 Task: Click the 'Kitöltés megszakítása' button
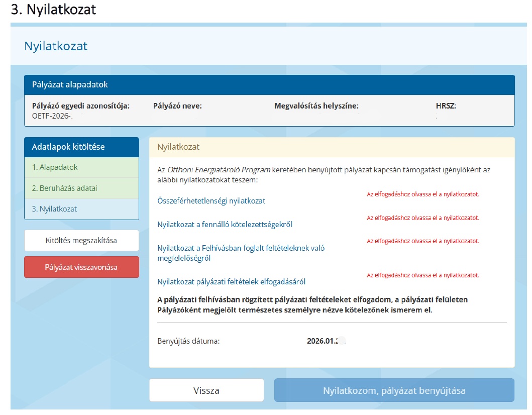point(81,241)
